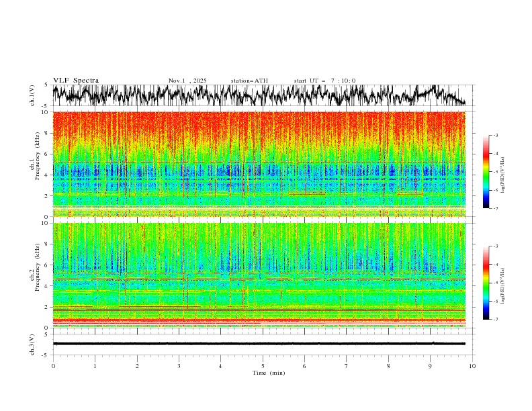The image size is (532, 411).
Task: Click the ch.3 voltage waveform trace
Action: [259, 344]
